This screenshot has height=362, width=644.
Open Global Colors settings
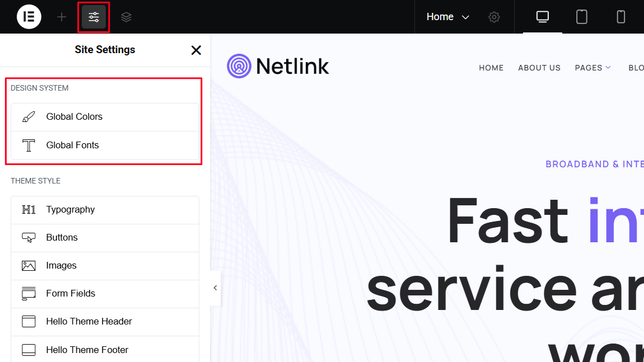[105, 117]
